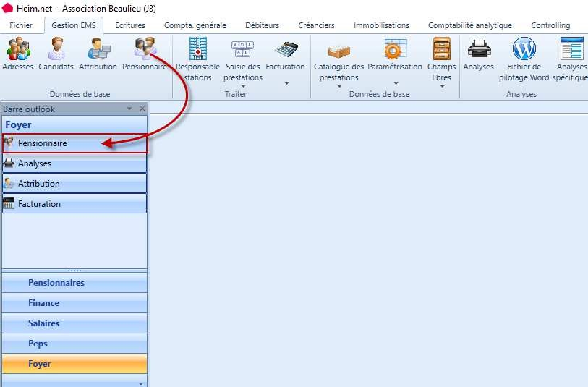Switch to the Compta. générale tab

(x=195, y=25)
